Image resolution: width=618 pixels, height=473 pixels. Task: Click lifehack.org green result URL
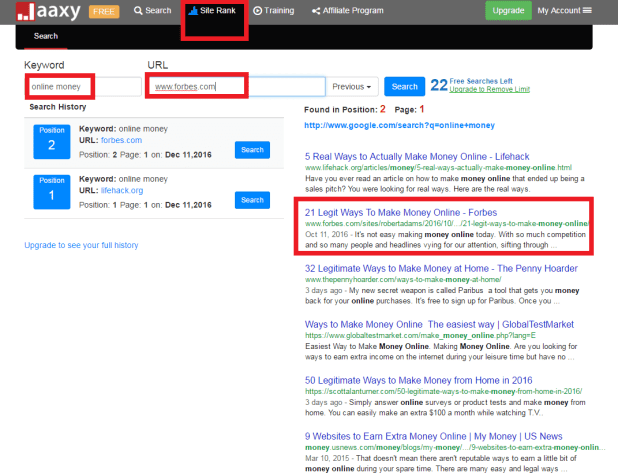coord(438,168)
